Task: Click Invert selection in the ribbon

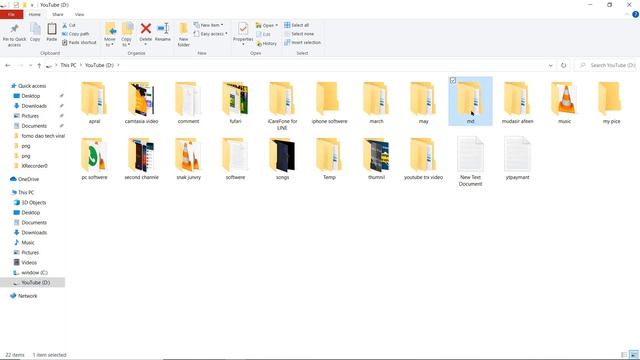Action: [x=302, y=42]
